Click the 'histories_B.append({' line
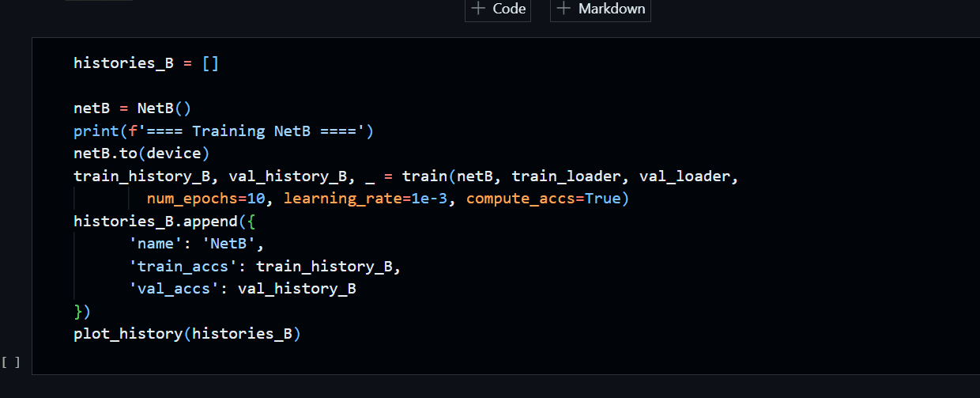Viewport: 980px width, 398px height. pyautogui.click(x=164, y=221)
